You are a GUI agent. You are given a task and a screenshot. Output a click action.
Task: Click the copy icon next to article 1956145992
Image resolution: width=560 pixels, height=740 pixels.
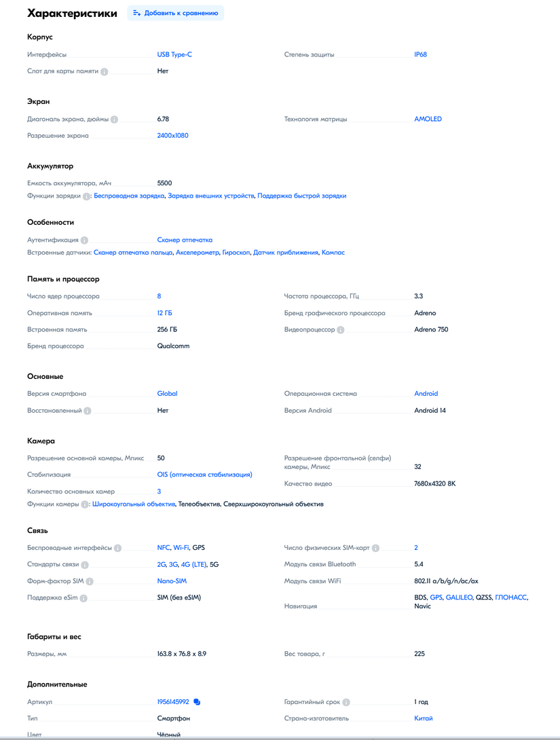tap(197, 702)
